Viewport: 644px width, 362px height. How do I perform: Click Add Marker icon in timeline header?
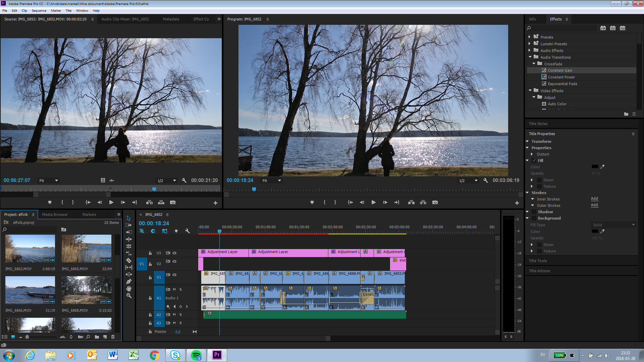point(176,231)
